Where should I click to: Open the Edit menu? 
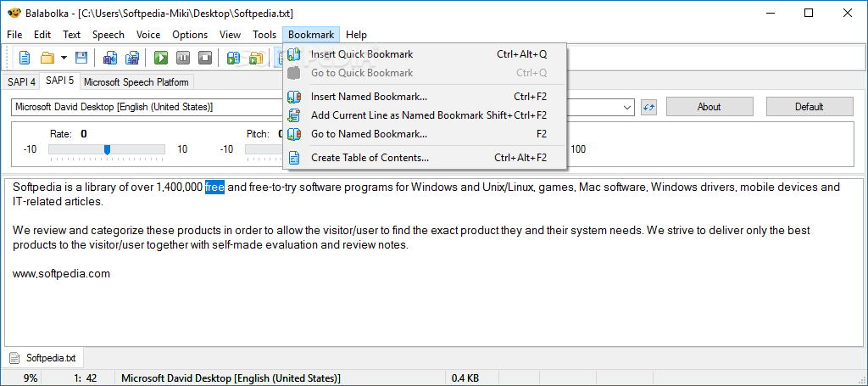pos(42,34)
